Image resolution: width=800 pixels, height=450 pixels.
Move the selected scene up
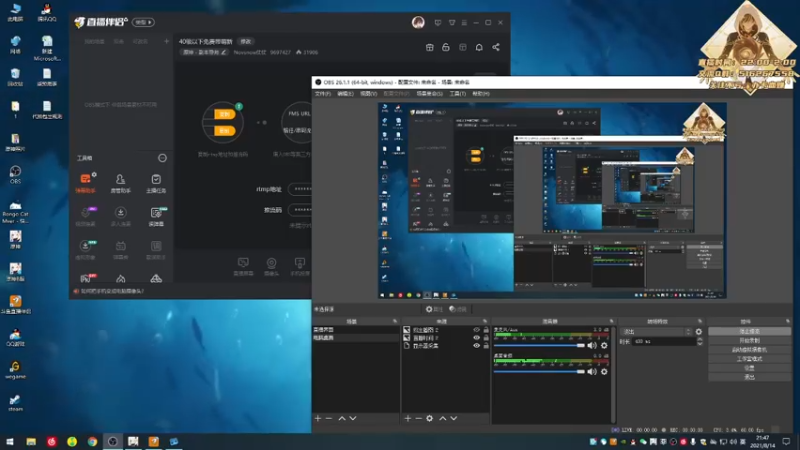click(342, 418)
